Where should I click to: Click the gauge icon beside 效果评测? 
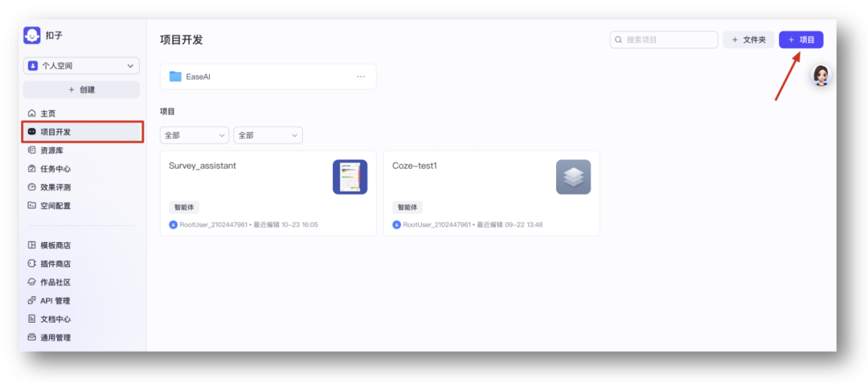[x=31, y=187]
